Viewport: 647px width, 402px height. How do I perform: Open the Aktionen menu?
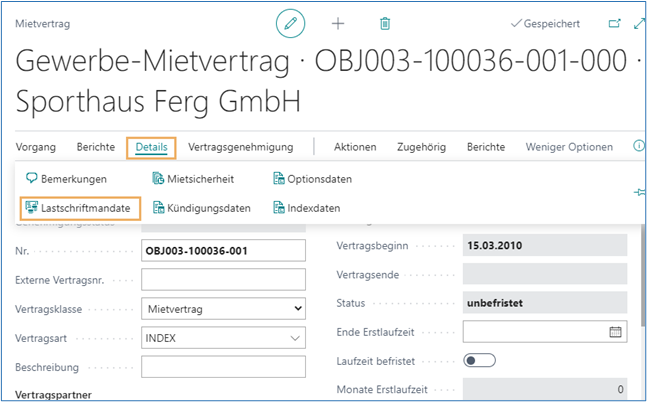[x=355, y=147]
